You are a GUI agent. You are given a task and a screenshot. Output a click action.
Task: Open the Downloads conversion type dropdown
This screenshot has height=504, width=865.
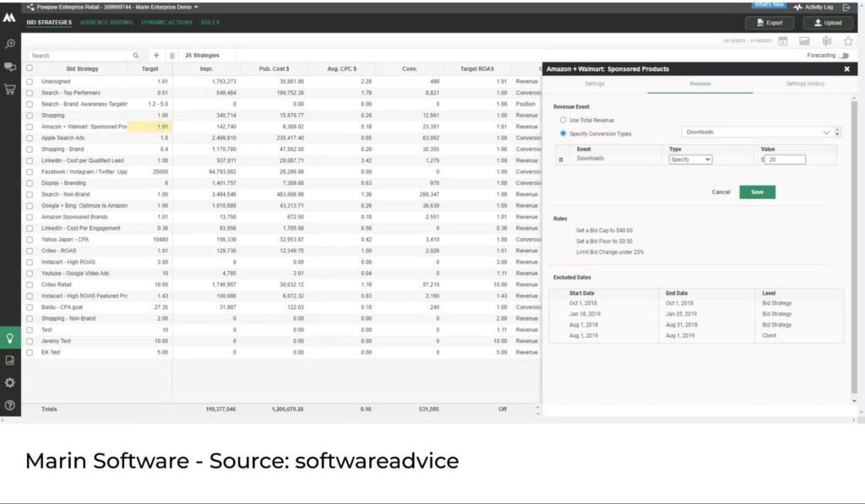(758, 133)
